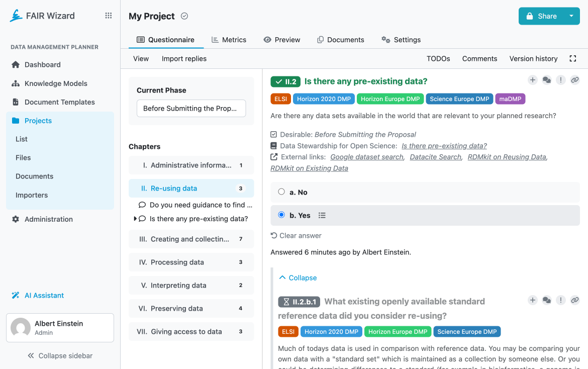588x369 pixels.
Task: Open the Import replies menu
Action: point(184,59)
